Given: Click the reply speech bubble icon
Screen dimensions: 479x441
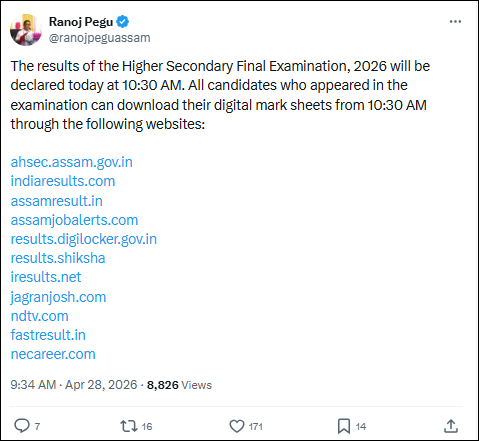Looking at the screenshot, I should 22,426.
